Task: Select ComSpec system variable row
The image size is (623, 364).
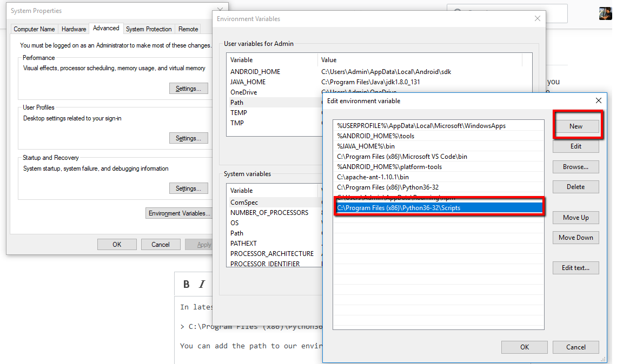Action: click(x=275, y=203)
